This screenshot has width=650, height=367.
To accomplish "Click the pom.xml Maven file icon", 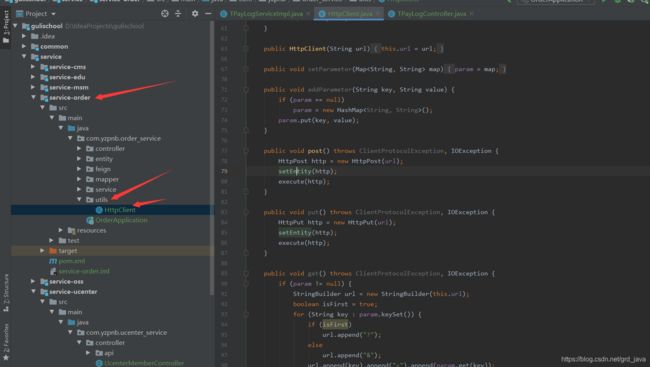I will pyautogui.click(x=53, y=261).
